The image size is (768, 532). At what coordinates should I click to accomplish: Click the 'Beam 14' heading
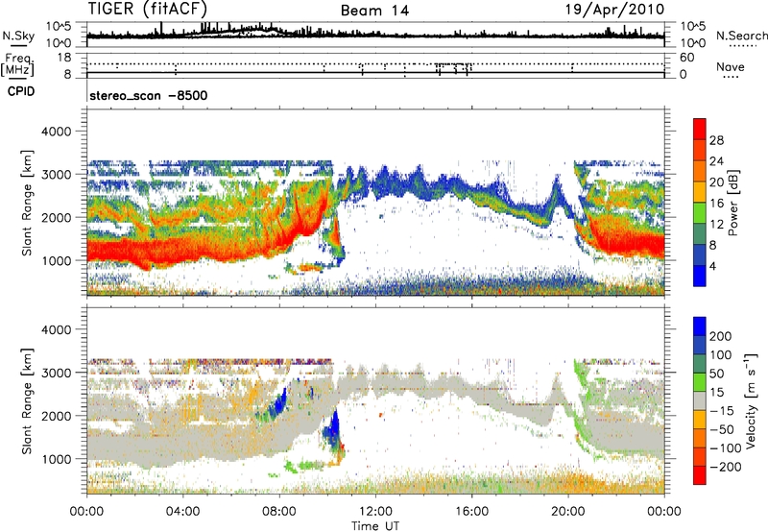374,11
